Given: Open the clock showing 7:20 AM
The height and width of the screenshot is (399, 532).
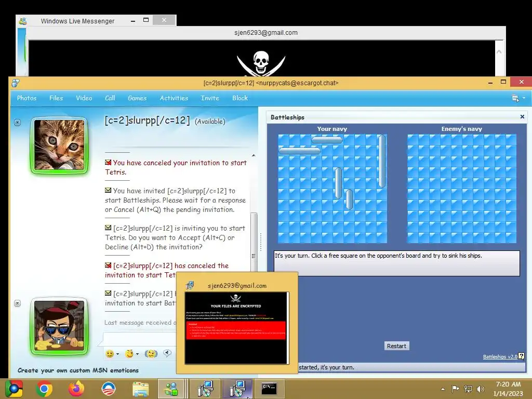Looking at the screenshot, I should [508, 389].
